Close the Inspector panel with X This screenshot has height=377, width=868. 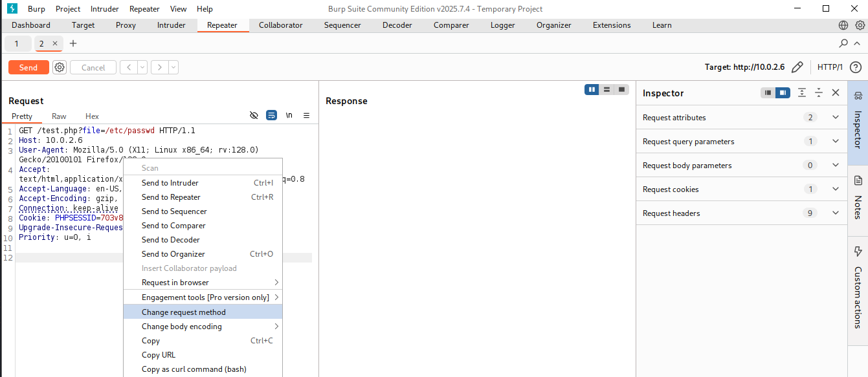[x=836, y=93]
